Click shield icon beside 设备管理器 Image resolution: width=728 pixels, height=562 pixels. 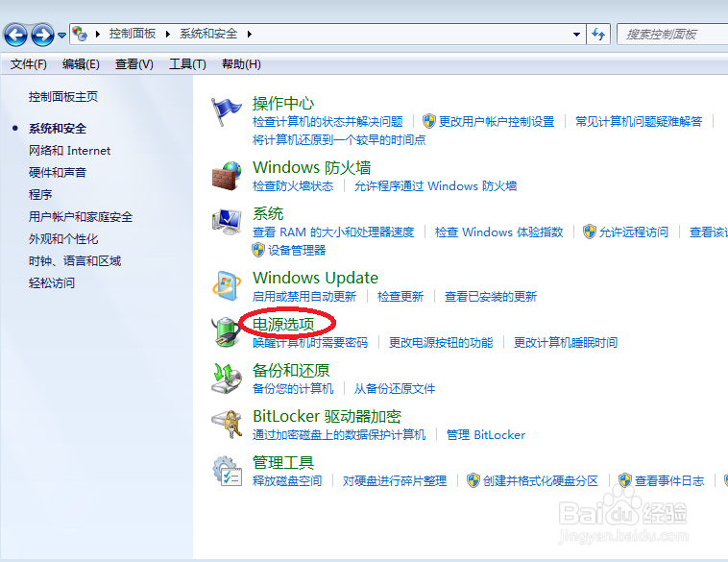click(x=258, y=250)
